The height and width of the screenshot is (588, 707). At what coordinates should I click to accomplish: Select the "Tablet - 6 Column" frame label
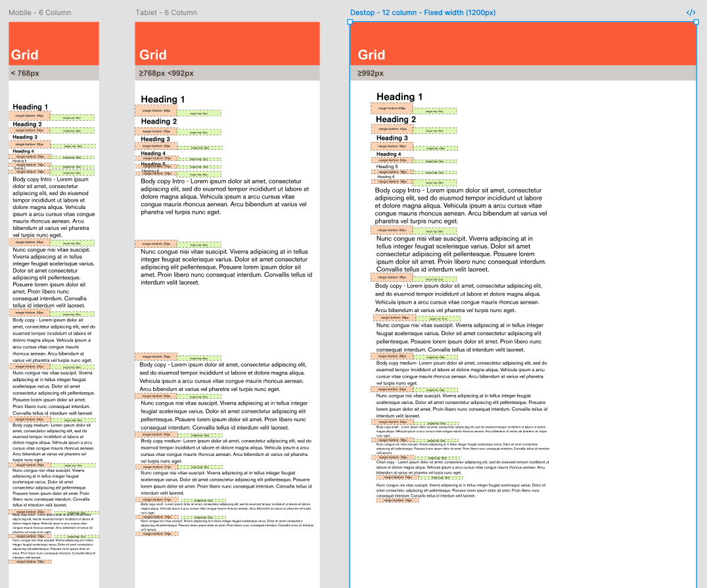[x=166, y=12]
